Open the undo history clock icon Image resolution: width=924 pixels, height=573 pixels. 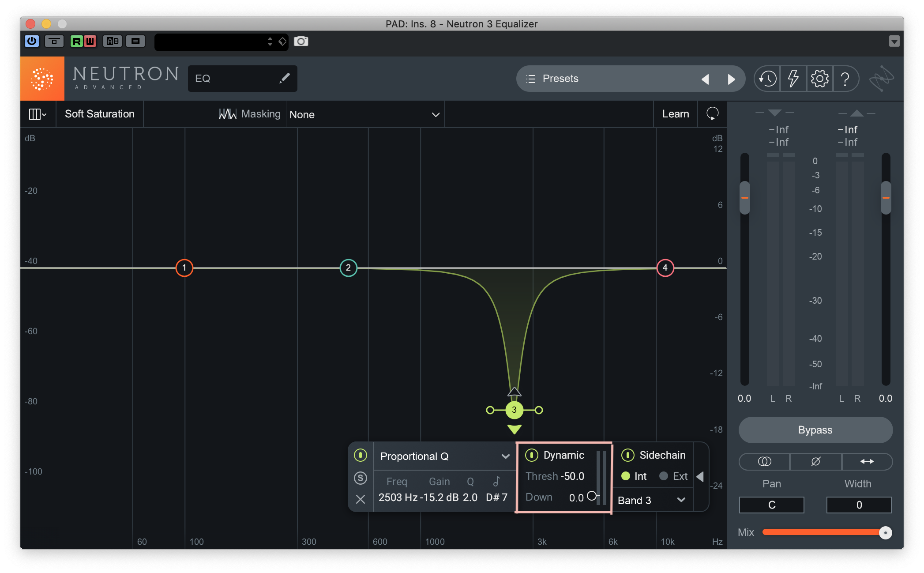(767, 79)
